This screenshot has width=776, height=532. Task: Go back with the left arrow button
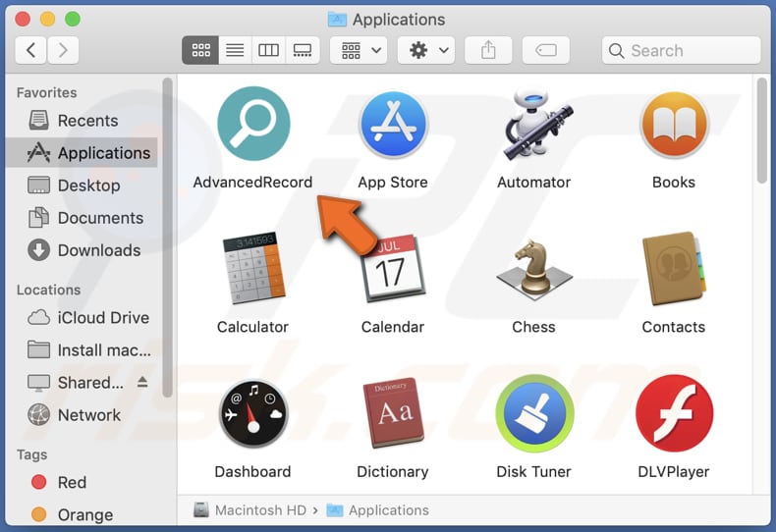[31, 50]
